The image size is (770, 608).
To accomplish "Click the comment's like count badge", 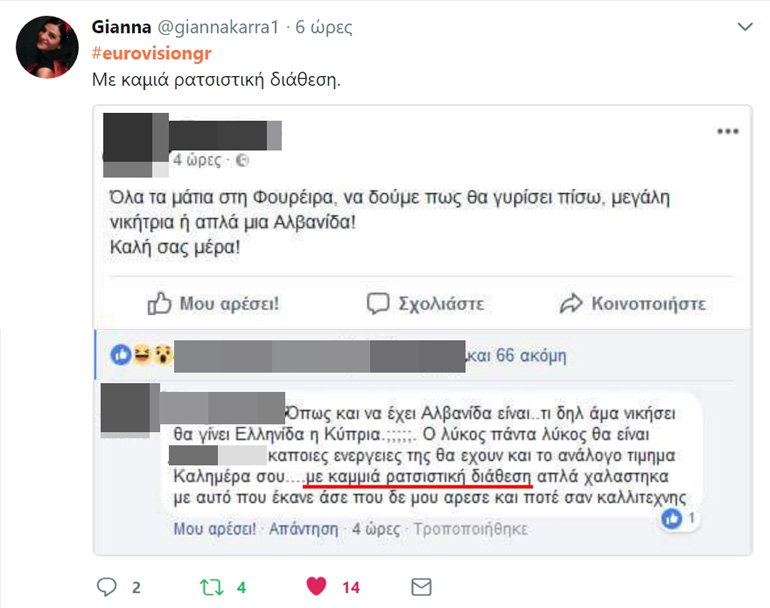I will pyautogui.click(x=679, y=518).
